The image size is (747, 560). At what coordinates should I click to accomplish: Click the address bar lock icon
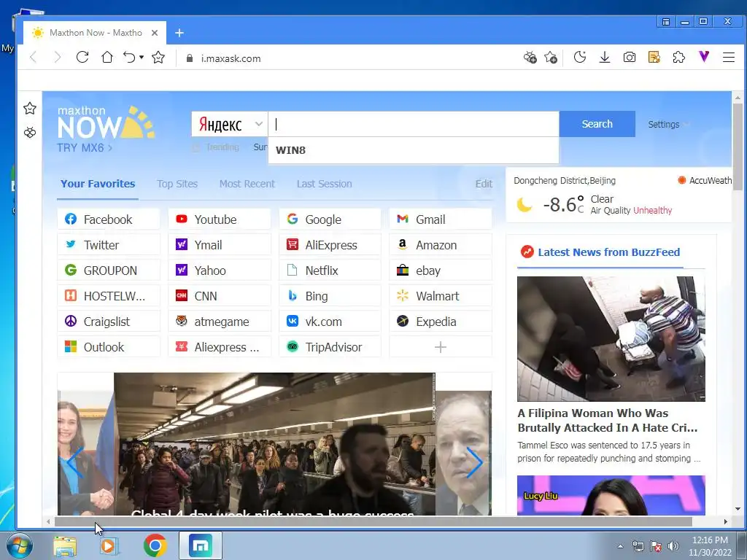pos(190,58)
